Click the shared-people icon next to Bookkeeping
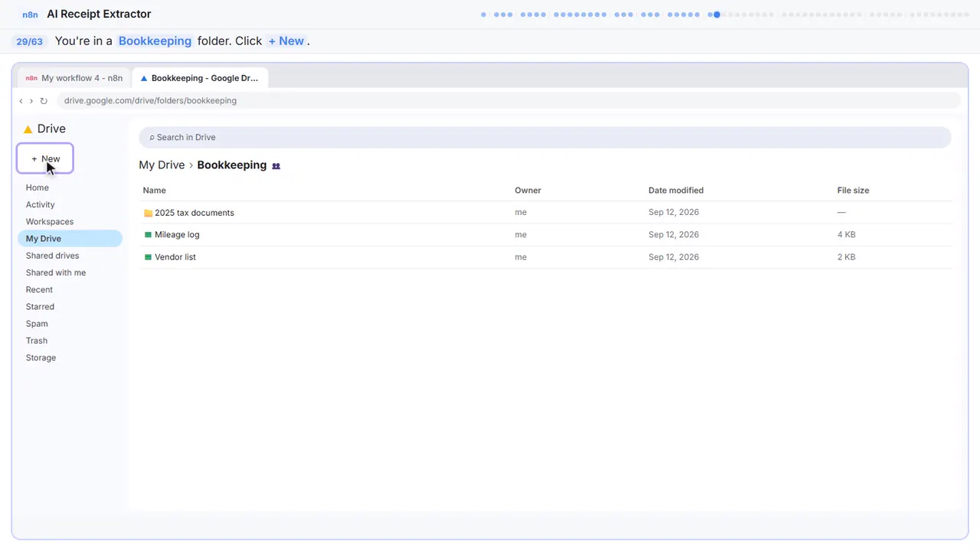The width and height of the screenshot is (980, 551). click(x=276, y=165)
